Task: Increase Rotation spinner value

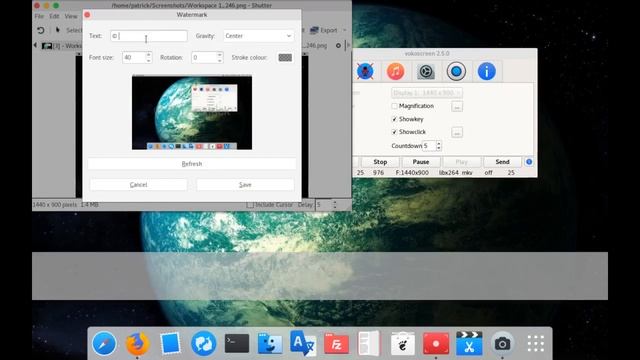Action: click(220, 54)
